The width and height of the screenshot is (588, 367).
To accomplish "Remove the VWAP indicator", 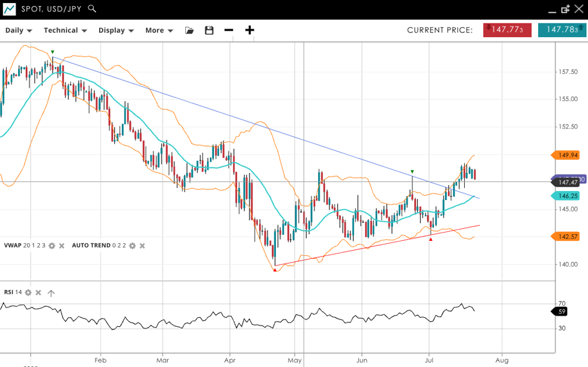I will coord(61,246).
